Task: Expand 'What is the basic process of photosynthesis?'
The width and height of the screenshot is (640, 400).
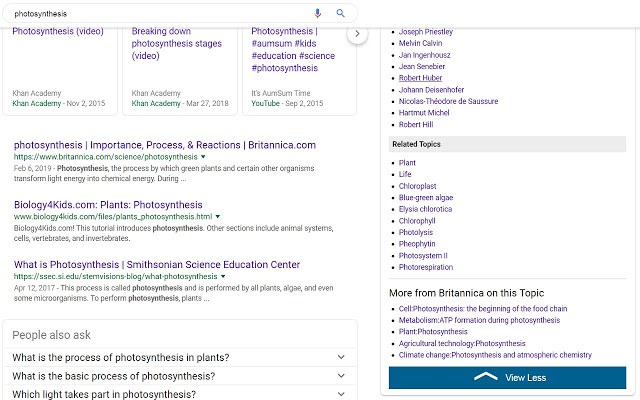Action: point(341,376)
